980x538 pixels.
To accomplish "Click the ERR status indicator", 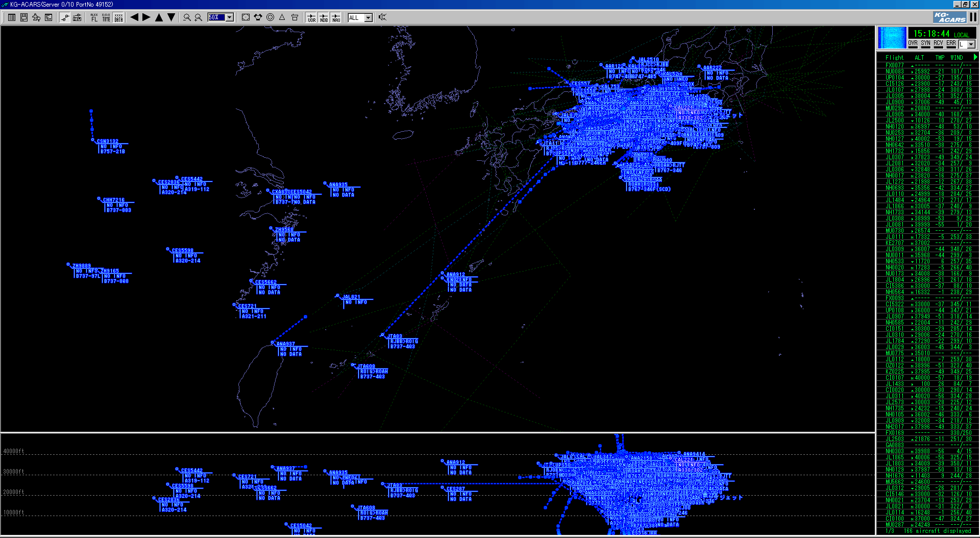I will coord(951,44).
